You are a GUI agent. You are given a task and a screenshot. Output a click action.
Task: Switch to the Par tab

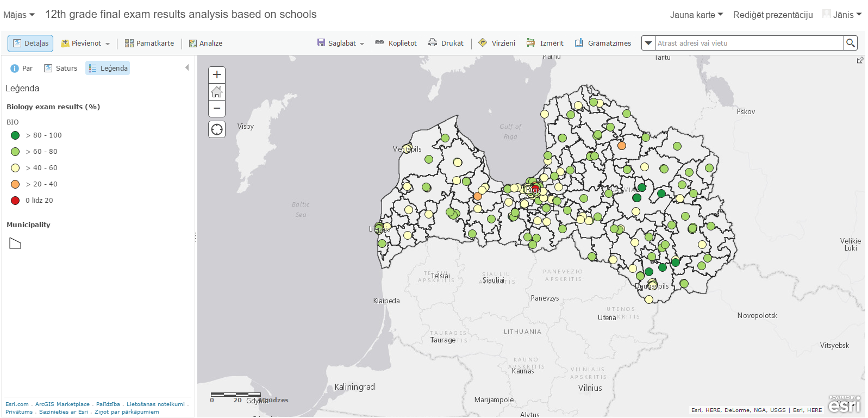[x=22, y=68]
